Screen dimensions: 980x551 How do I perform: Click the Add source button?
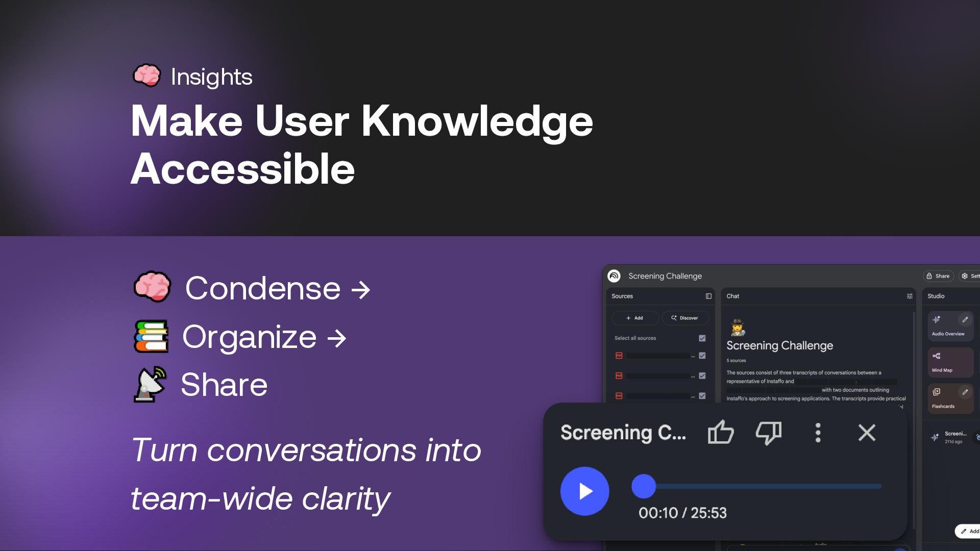point(634,318)
